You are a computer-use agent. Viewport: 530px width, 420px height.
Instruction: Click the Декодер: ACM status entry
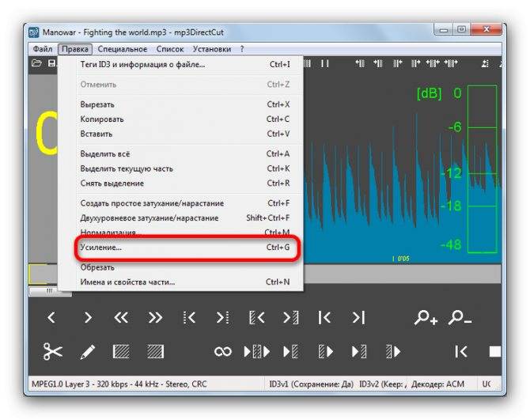click(437, 384)
